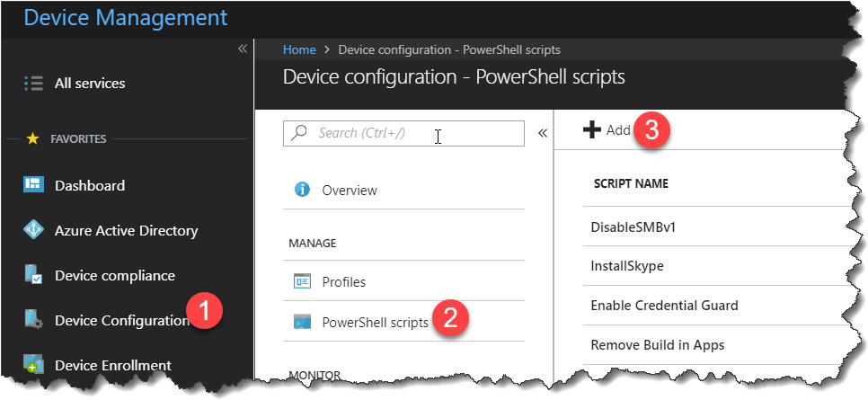Screen dimensions: 868x400
Task: Collapse the left navigation sidebar
Action: (x=242, y=49)
